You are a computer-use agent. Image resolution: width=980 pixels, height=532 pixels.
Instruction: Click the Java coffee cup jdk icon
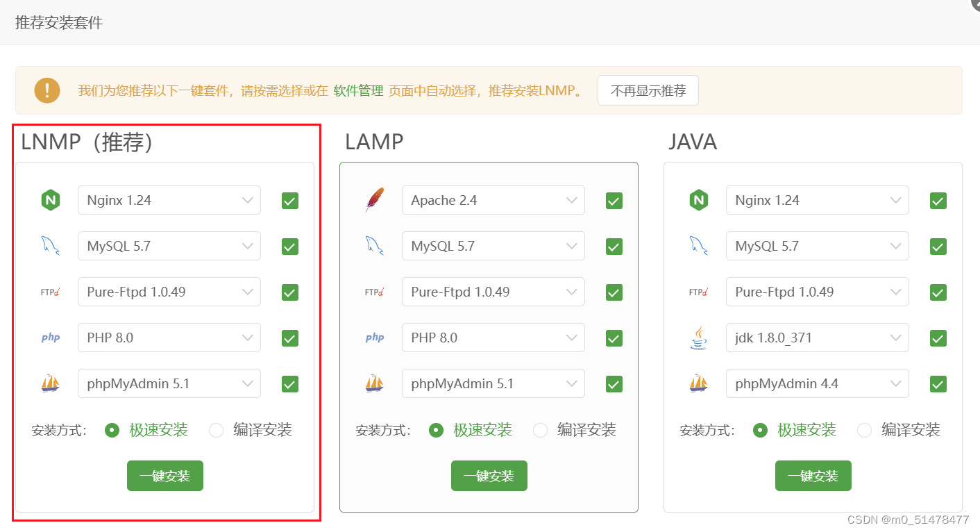(698, 338)
